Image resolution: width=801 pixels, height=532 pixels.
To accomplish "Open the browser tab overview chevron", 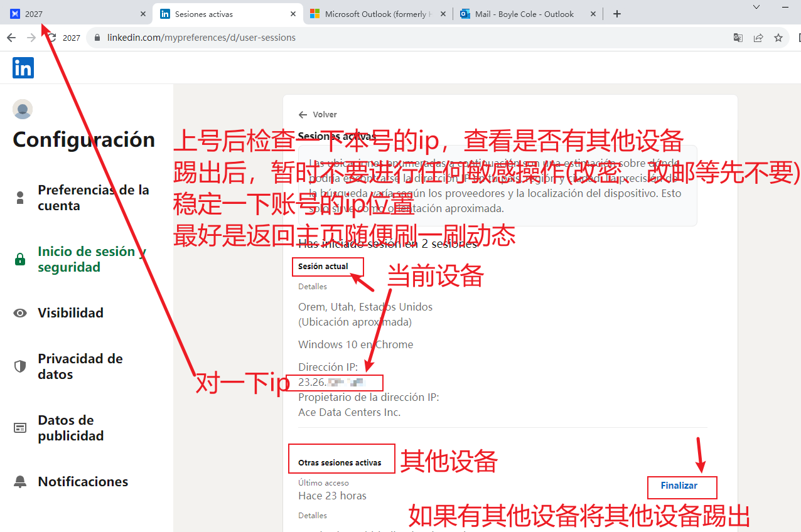I will (756, 7).
